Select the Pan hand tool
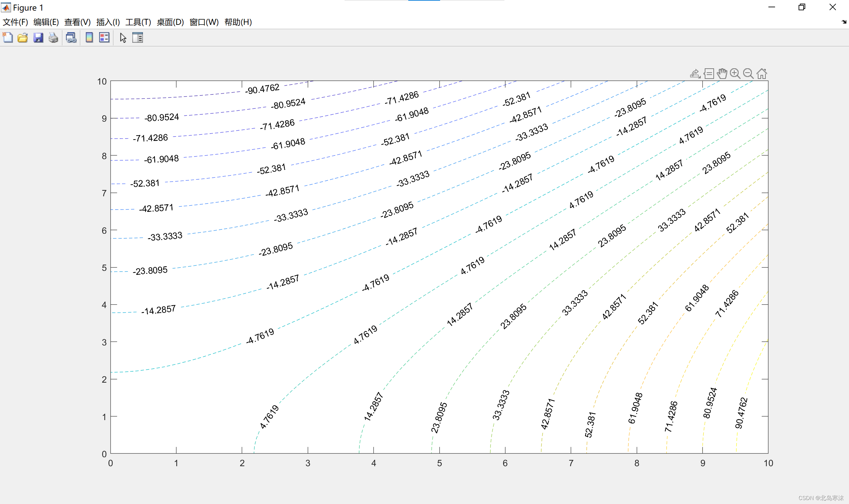 point(722,74)
